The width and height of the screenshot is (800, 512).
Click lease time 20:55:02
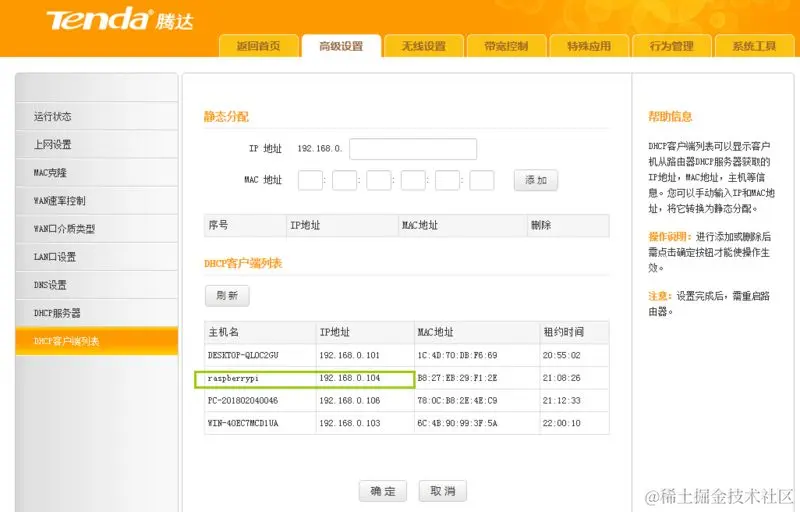561,355
